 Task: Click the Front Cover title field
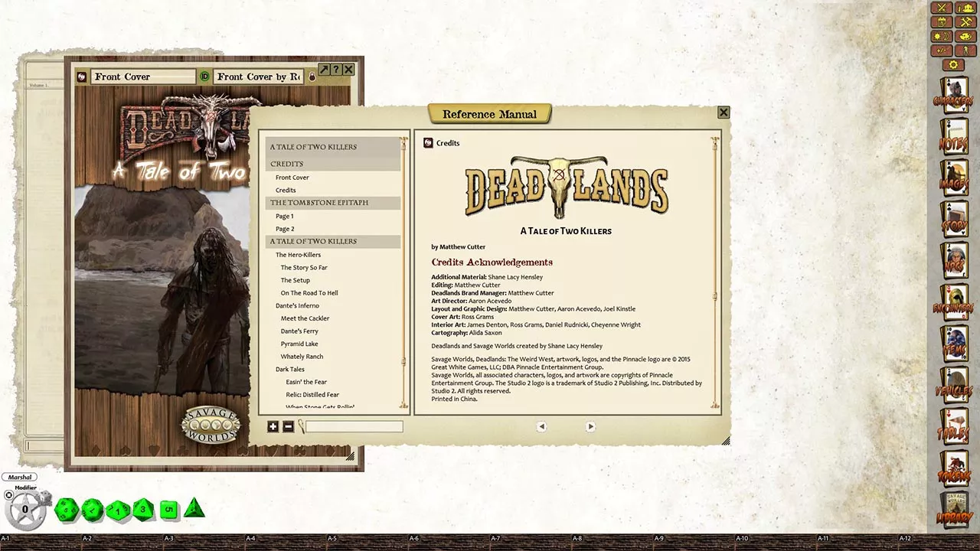pos(144,77)
